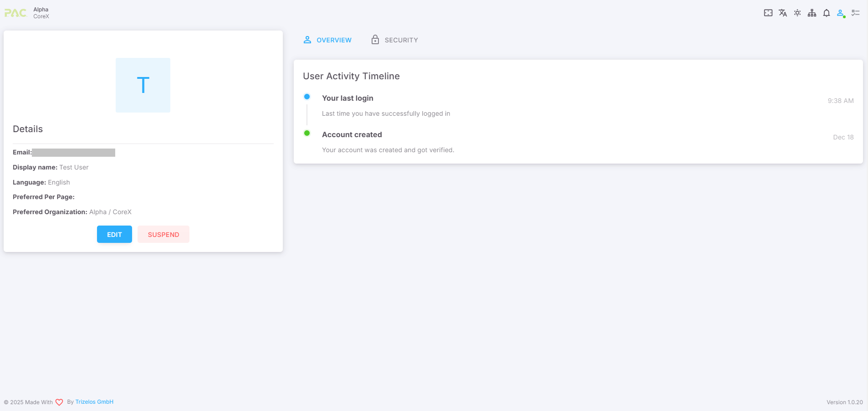Toggle the light/dark theme sun icon
This screenshot has height=411, width=868.
pyautogui.click(x=797, y=13)
